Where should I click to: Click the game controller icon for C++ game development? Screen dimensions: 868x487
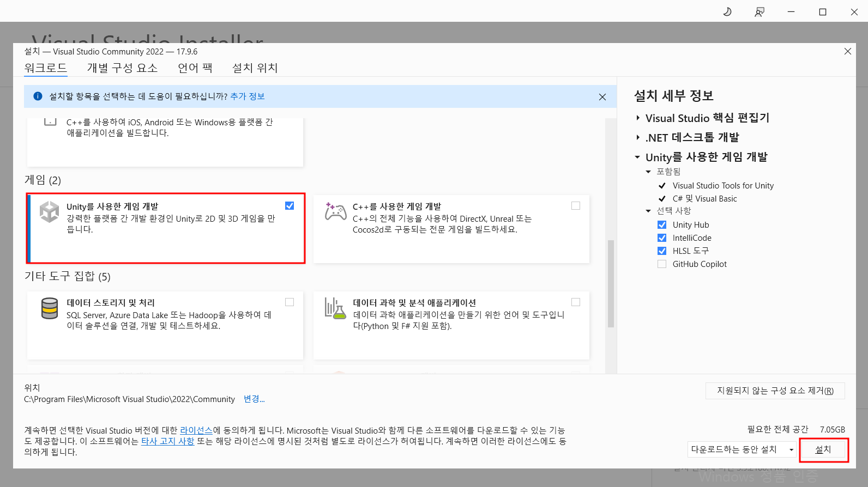(x=335, y=211)
